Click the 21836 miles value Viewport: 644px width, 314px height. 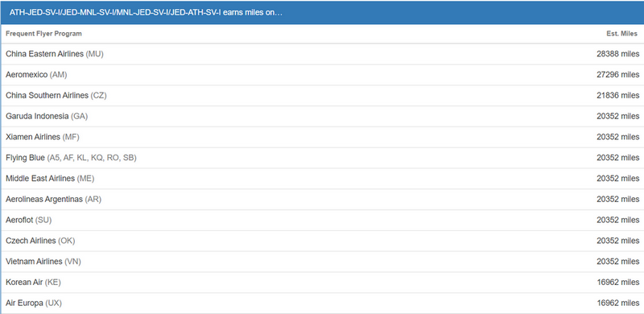click(x=617, y=95)
